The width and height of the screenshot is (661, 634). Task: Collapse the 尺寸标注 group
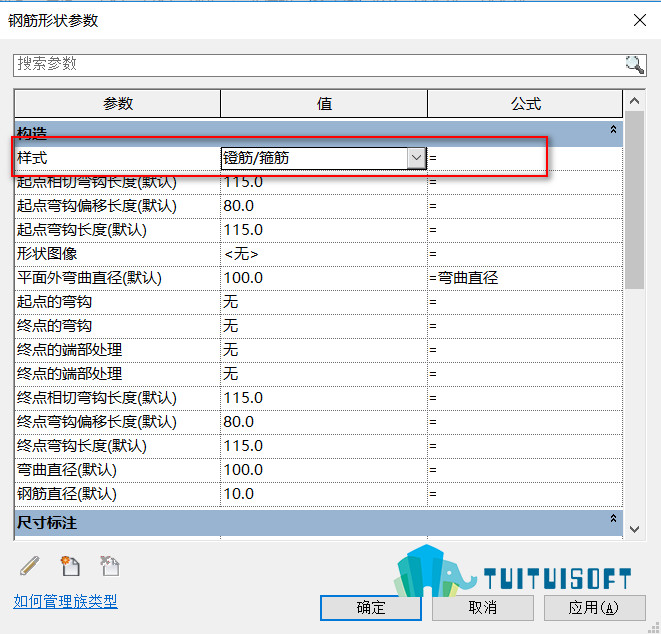[x=613, y=518]
